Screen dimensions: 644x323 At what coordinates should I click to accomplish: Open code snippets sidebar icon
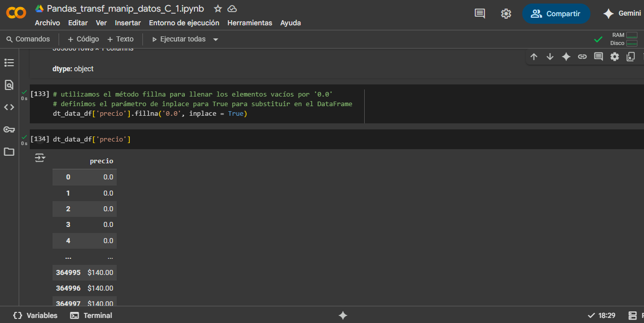coord(9,107)
